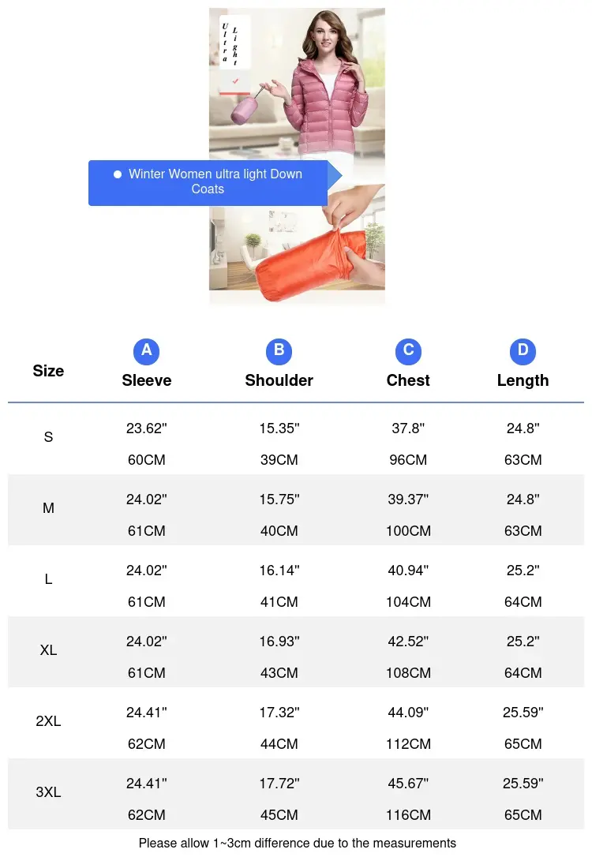This screenshot has width=592, height=868.
Task: Click the white dot in the blue tag
Action: pyautogui.click(x=118, y=174)
